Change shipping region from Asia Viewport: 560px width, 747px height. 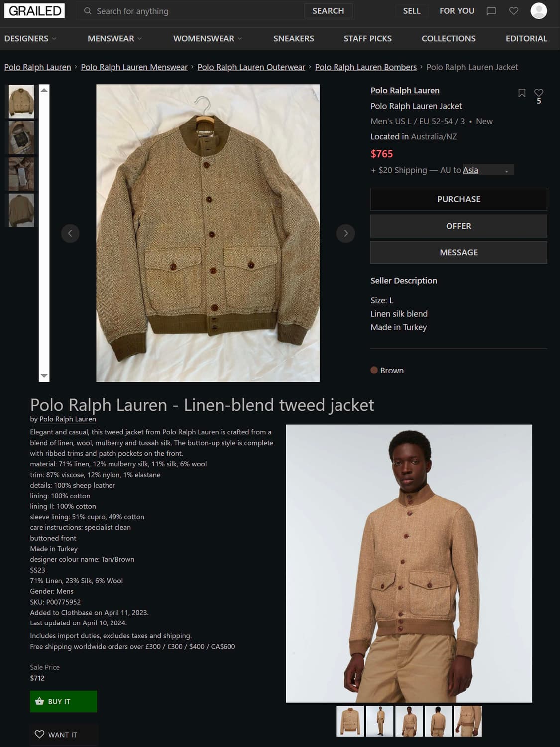click(488, 170)
